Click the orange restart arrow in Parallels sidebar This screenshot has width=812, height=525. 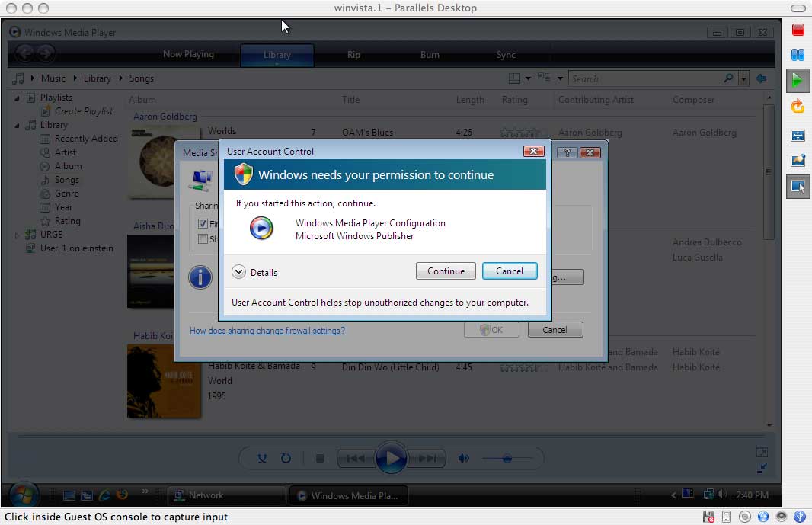[798, 106]
